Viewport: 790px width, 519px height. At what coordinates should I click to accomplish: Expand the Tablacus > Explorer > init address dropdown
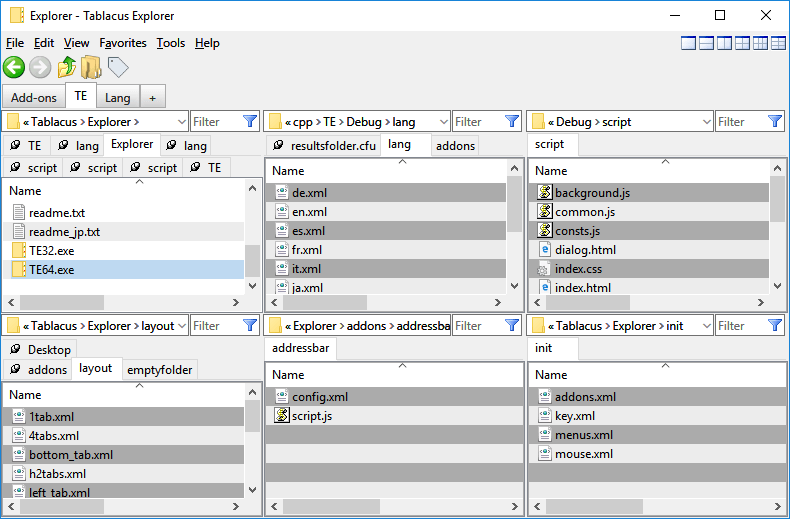[704, 326]
